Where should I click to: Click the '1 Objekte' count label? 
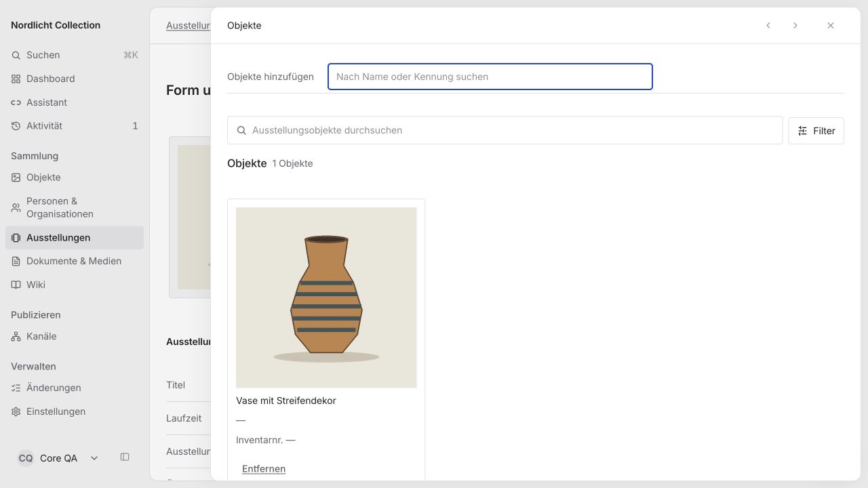click(x=293, y=163)
